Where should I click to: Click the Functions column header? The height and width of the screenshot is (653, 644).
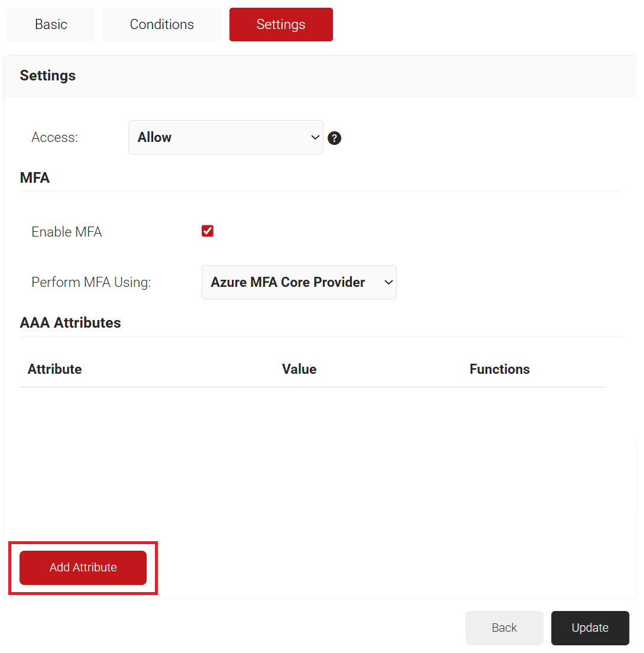tap(499, 369)
